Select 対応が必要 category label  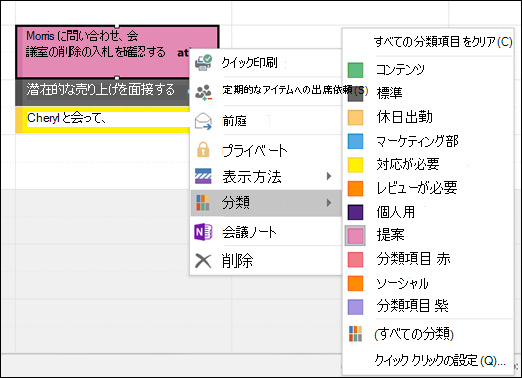click(408, 164)
